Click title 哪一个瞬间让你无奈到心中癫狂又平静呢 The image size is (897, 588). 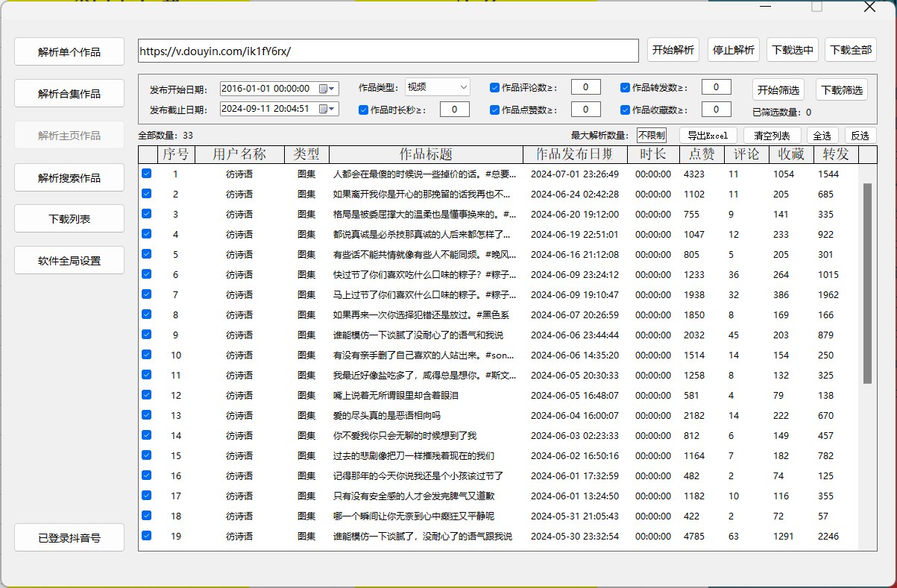click(414, 516)
